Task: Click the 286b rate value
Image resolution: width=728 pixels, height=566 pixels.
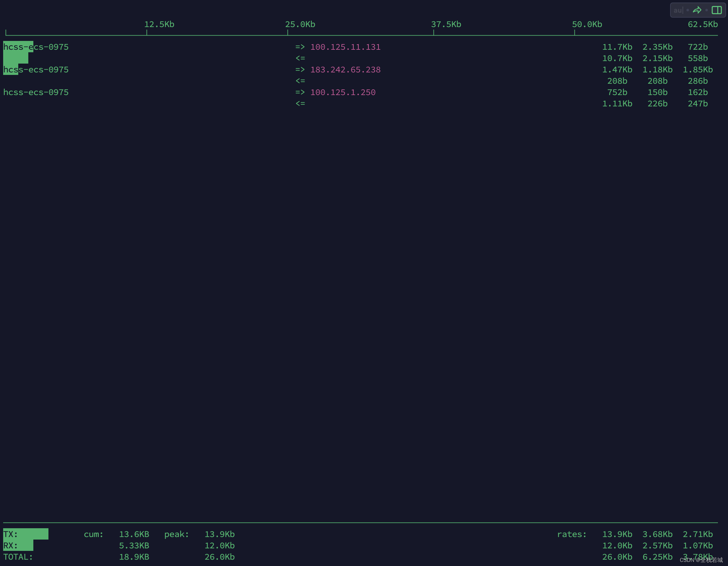Action: pos(698,81)
